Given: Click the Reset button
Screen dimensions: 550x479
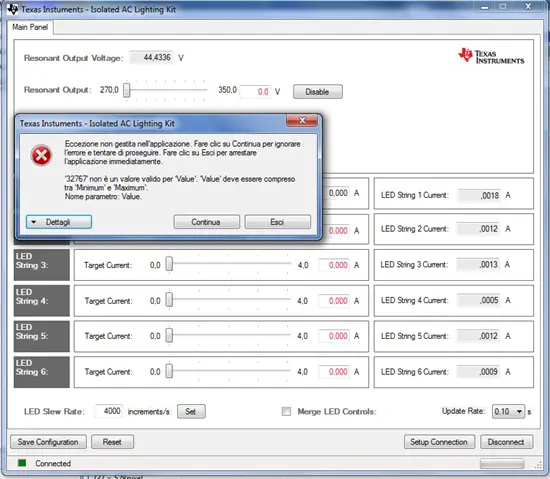Looking at the screenshot, I should tap(112, 442).
